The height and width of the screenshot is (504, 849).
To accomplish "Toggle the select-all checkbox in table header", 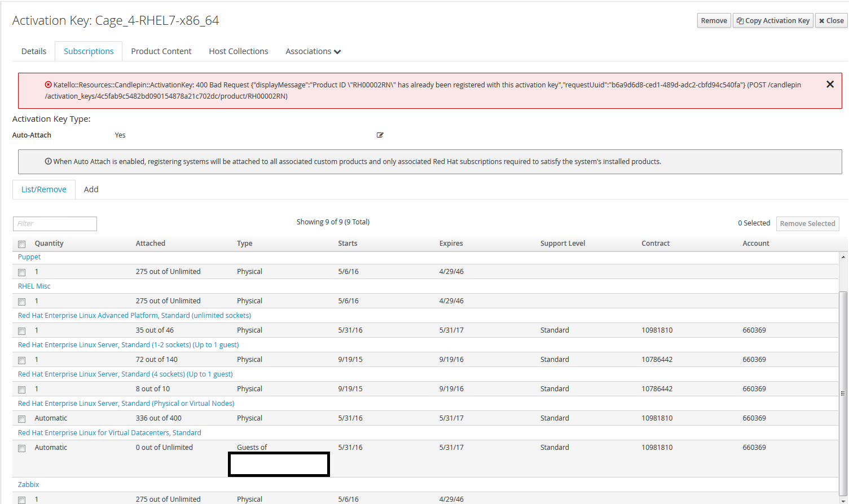I will point(22,244).
